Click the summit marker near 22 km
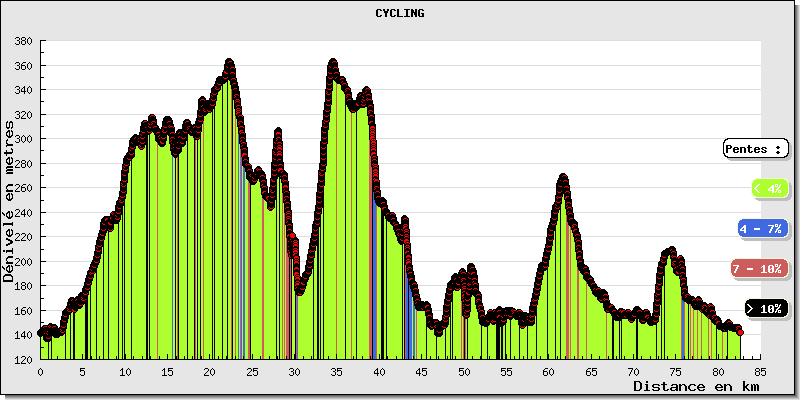Viewport: 800px width, 400px height. tap(229, 63)
